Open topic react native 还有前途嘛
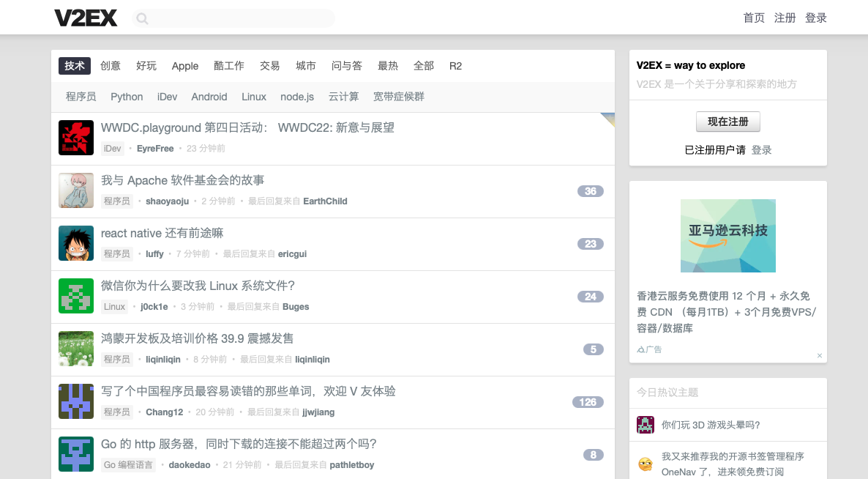 click(x=162, y=233)
